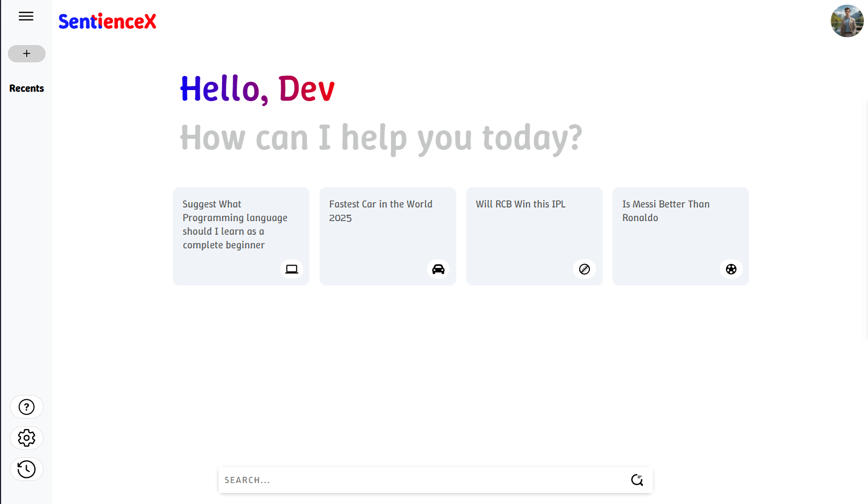Click the 'Hello, Dev' greeting text

pos(257,89)
